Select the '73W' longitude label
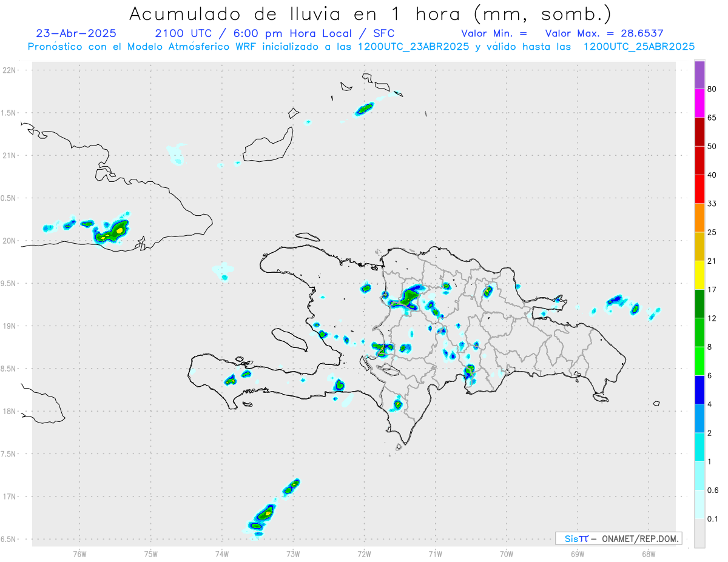 tap(293, 554)
